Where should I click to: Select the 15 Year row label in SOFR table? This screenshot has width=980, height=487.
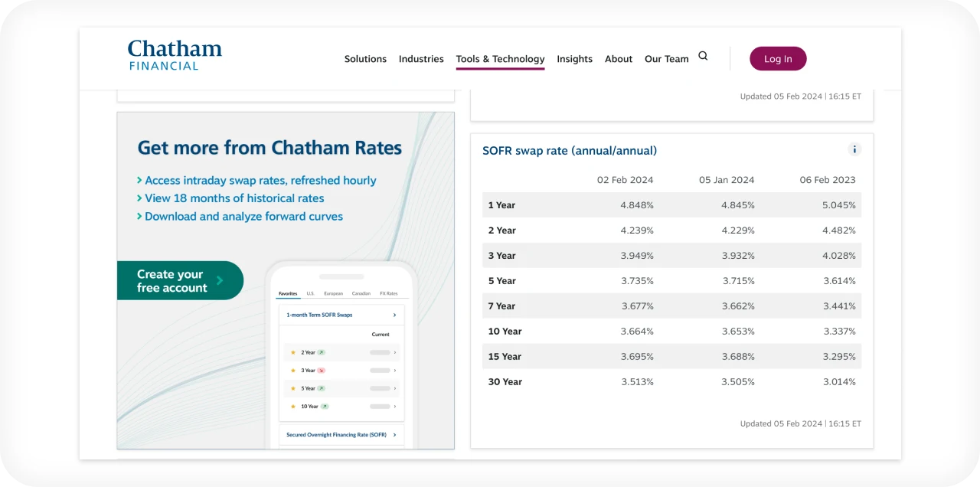coord(505,357)
